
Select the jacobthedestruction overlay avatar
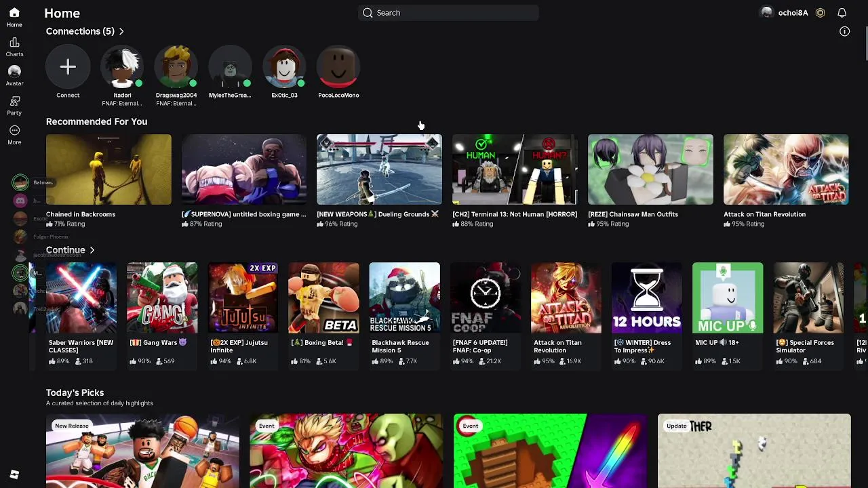[x=20, y=255]
